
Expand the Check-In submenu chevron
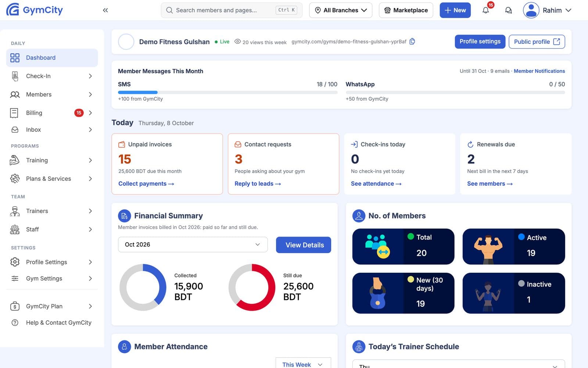click(90, 76)
